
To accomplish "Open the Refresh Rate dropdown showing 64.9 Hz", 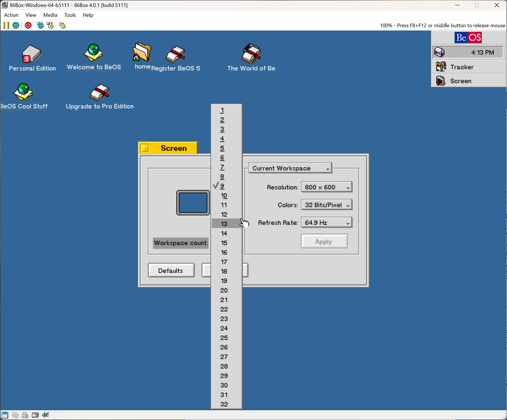I will [326, 222].
